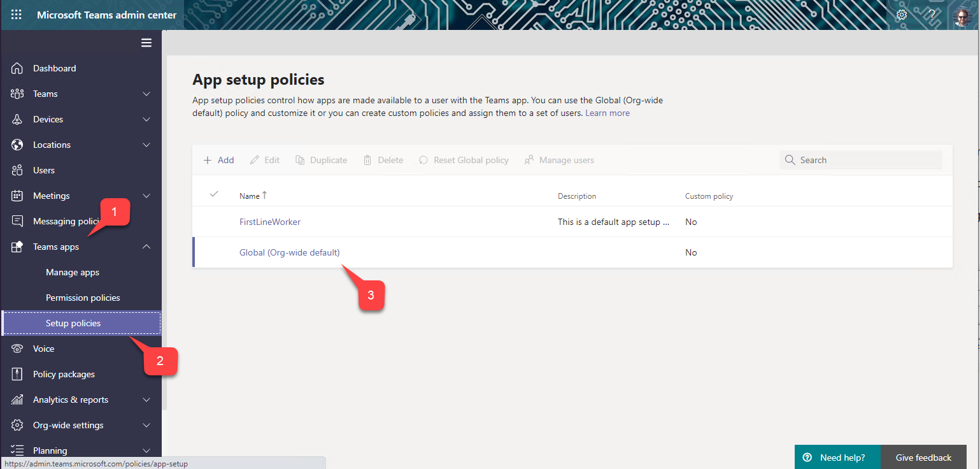The height and width of the screenshot is (469, 980).
Task: Focus the policy Search field
Action: (860, 160)
